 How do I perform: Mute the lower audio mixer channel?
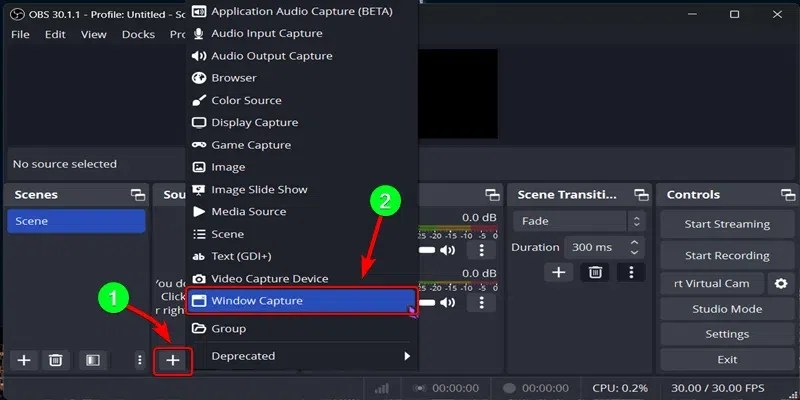click(x=447, y=303)
